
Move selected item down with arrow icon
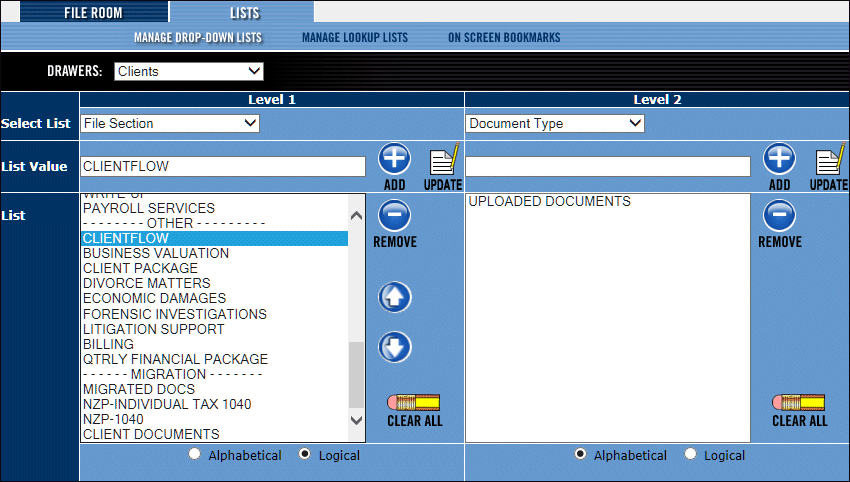394,347
